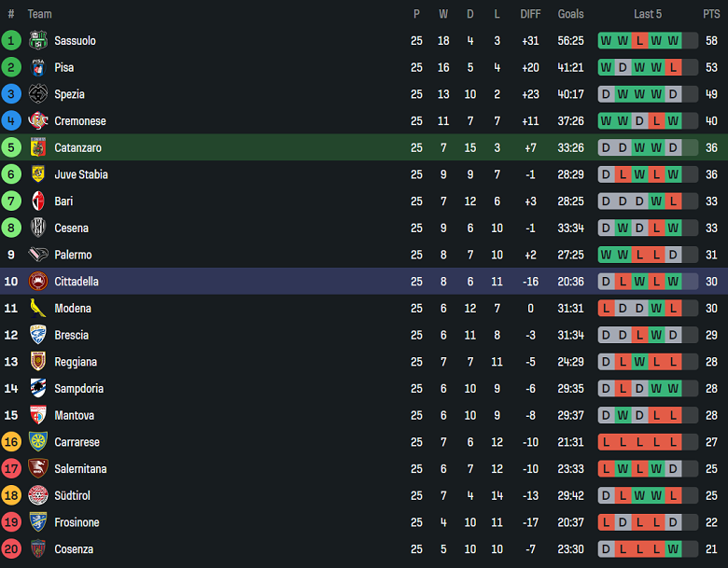Viewport: 728px width, 568px height.
Task: Click Sassuolo's red L result in Last 5
Action: click(x=639, y=40)
